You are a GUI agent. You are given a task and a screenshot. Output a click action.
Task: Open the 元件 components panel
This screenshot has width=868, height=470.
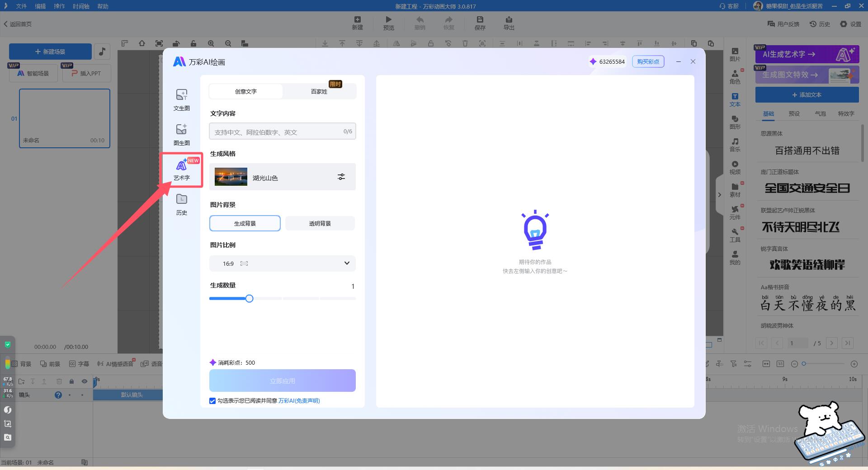(x=735, y=213)
